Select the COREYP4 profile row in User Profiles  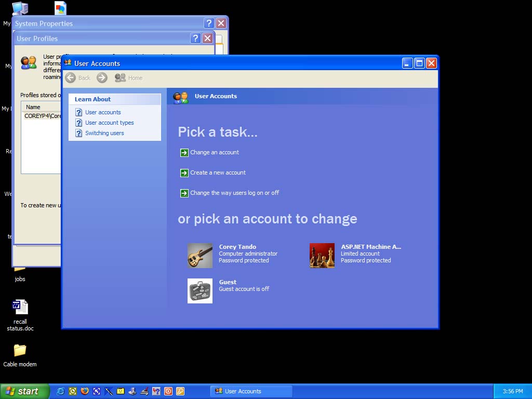[x=42, y=116]
